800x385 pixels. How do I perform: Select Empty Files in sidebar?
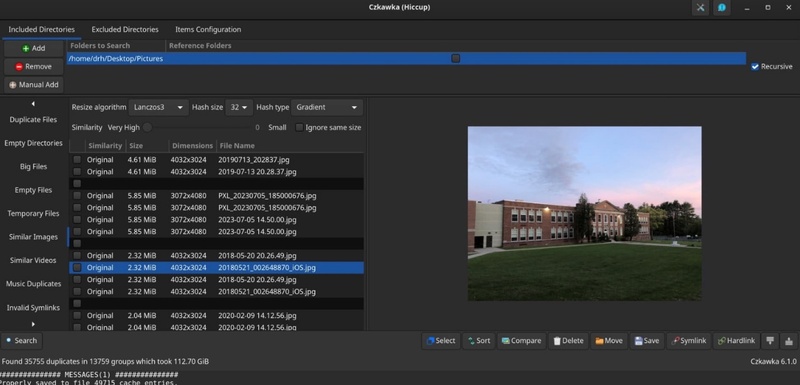coord(33,190)
